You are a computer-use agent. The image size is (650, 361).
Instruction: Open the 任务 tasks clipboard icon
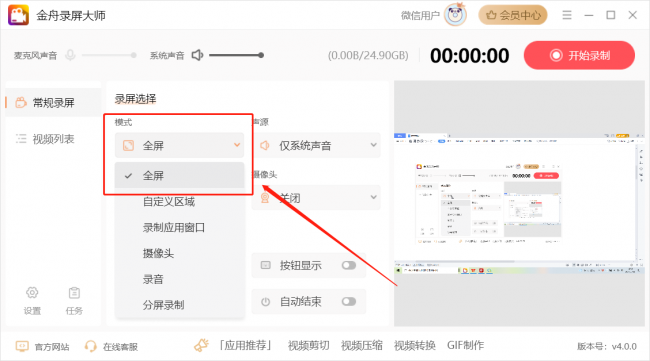tap(74, 293)
